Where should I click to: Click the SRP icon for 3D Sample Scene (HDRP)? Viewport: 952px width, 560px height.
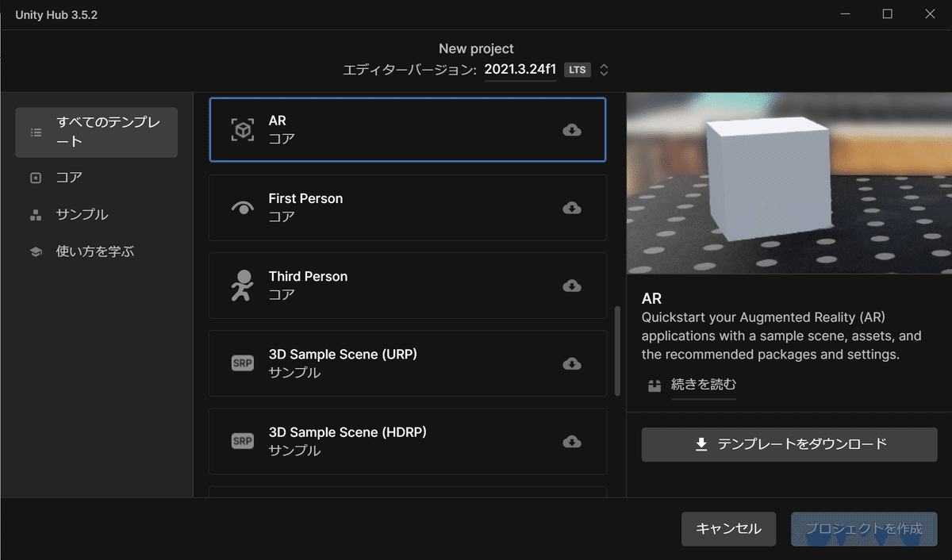click(x=242, y=440)
